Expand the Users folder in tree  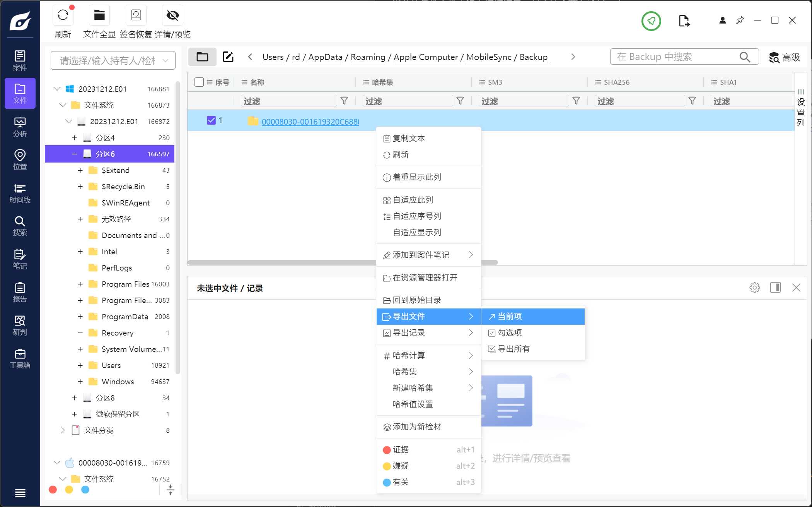point(80,365)
